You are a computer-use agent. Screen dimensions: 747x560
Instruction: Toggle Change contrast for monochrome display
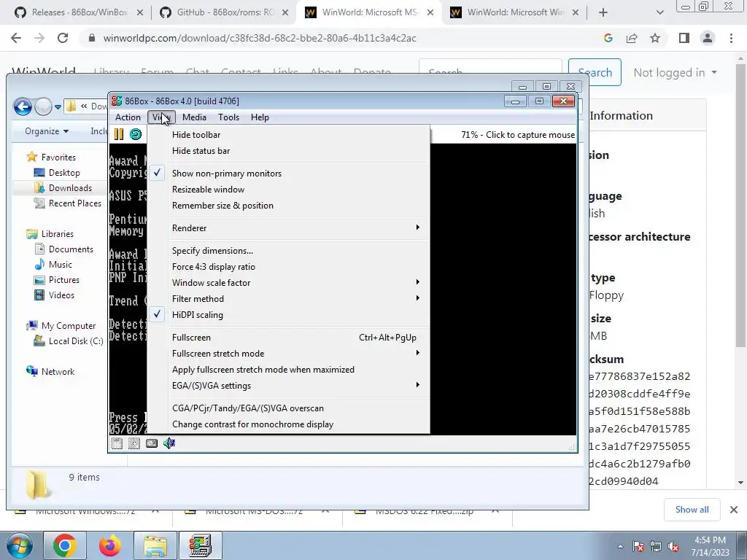[289, 424]
